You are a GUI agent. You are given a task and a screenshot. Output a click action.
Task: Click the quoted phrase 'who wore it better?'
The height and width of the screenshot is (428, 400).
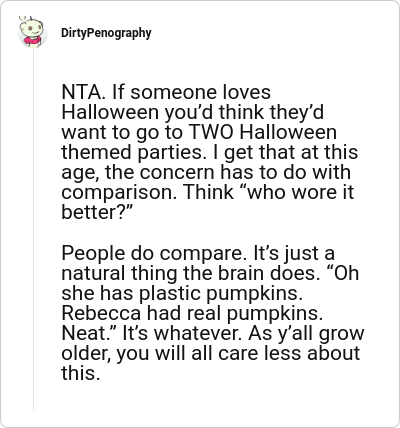tap(207, 202)
